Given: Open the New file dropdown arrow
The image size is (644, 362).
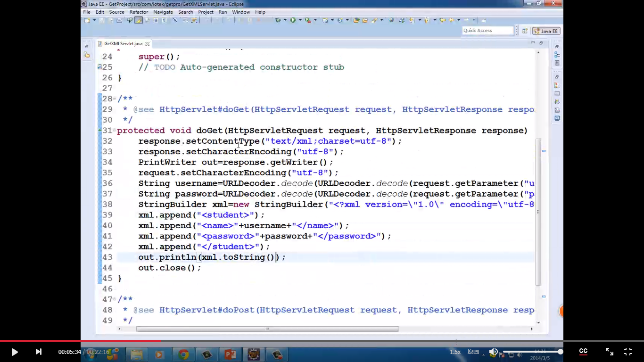Looking at the screenshot, I should coord(94,20).
